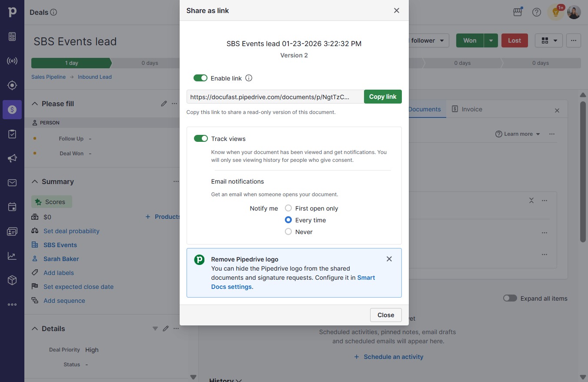The width and height of the screenshot is (588, 382).
Task: Open Sales Assistant lightbulb notifications
Action: click(556, 12)
